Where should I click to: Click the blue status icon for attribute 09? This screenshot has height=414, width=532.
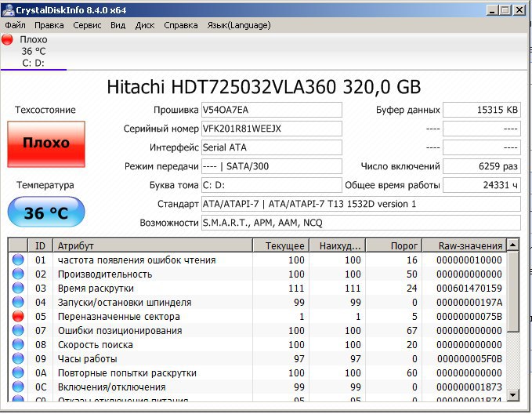18,358
